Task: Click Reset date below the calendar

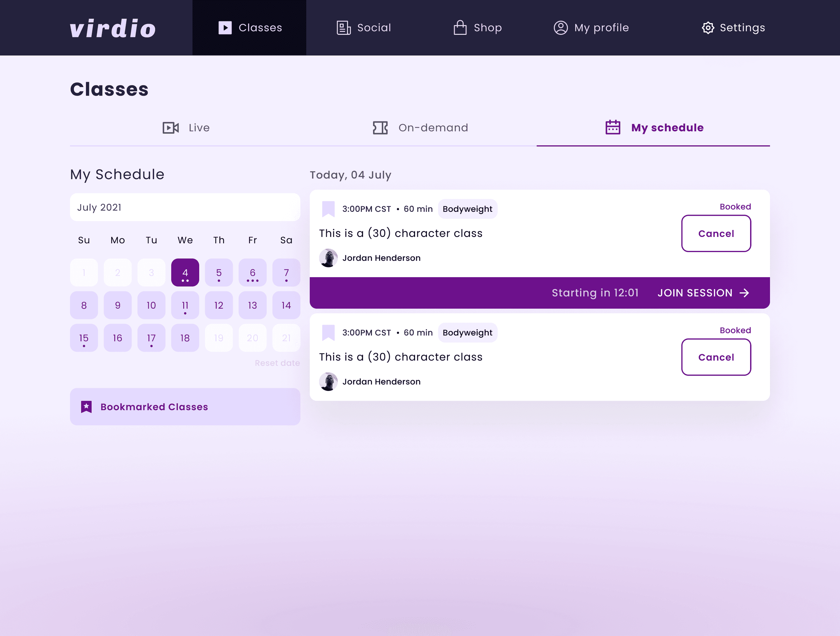Action: click(x=277, y=363)
